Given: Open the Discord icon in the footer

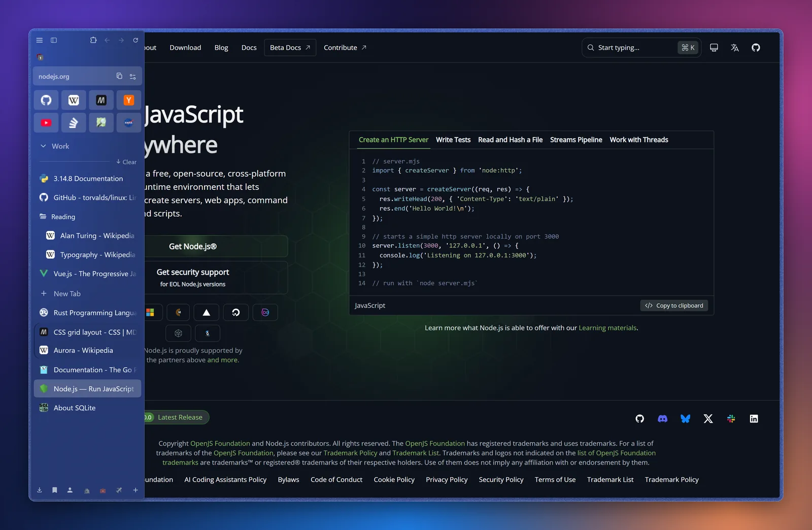Looking at the screenshot, I should click(x=662, y=419).
